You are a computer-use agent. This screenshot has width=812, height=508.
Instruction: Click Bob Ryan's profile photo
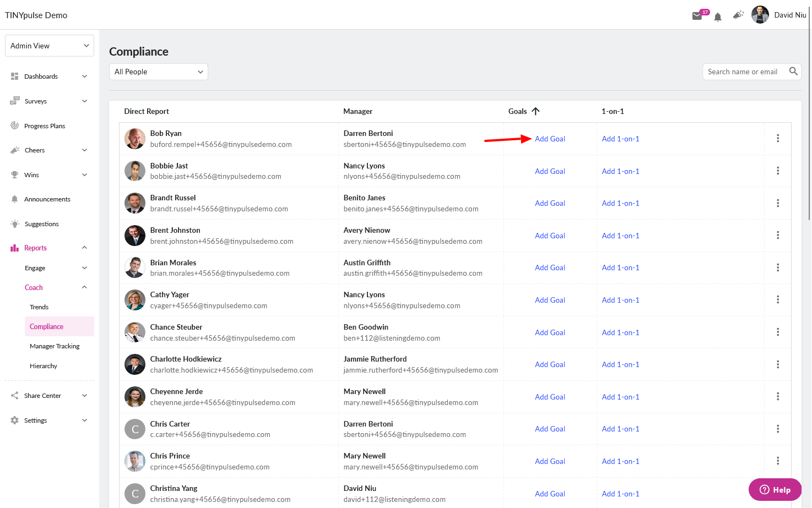135,139
